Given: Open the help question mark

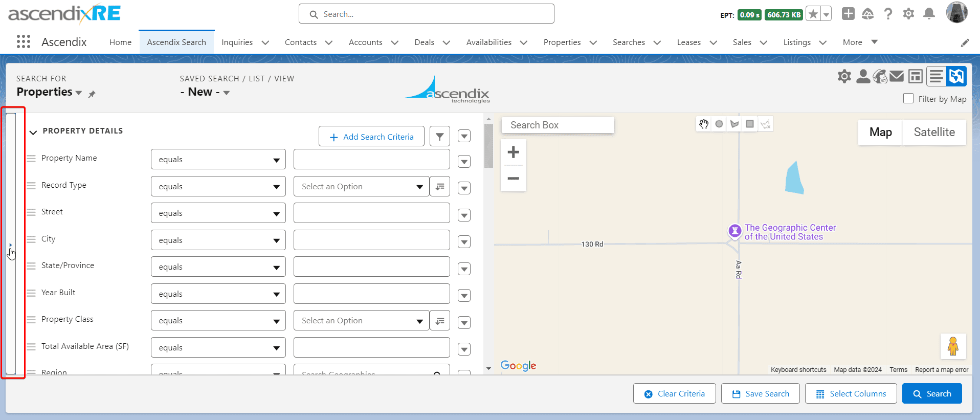Looking at the screenshot, I should pos(888,14).
